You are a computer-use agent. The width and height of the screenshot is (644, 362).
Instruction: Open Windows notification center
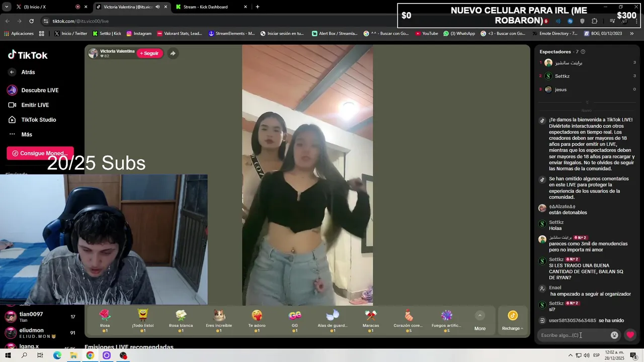tap(634, 355)
